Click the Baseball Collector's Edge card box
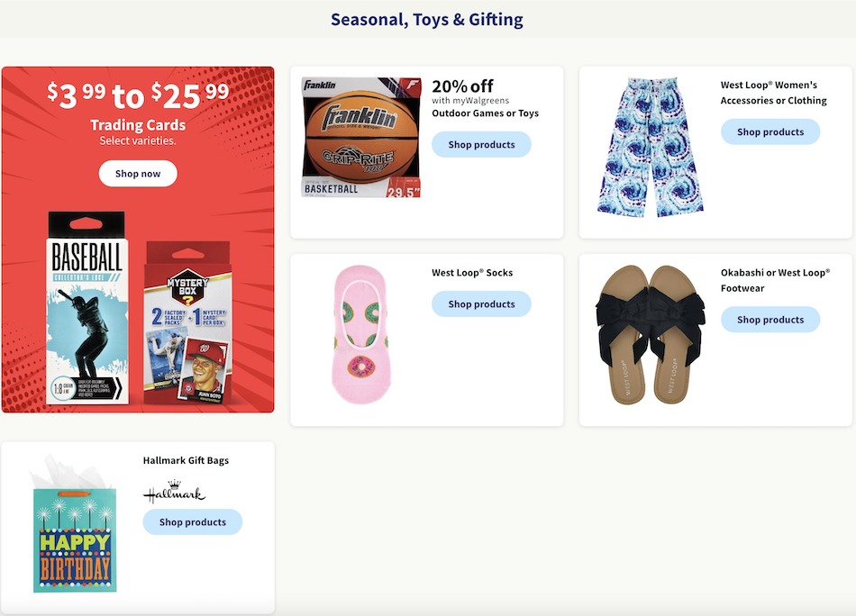The width and height of the screenshot is (856, 616). 87,308
